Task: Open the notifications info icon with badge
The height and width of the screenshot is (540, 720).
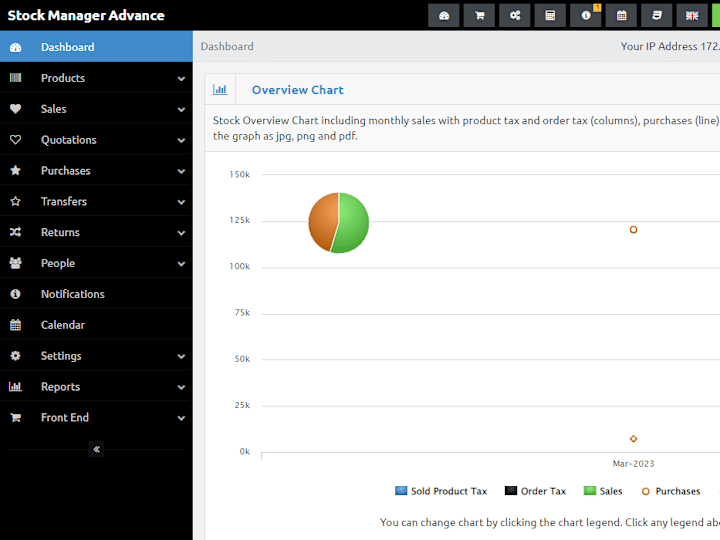Action: click(586, 16)
